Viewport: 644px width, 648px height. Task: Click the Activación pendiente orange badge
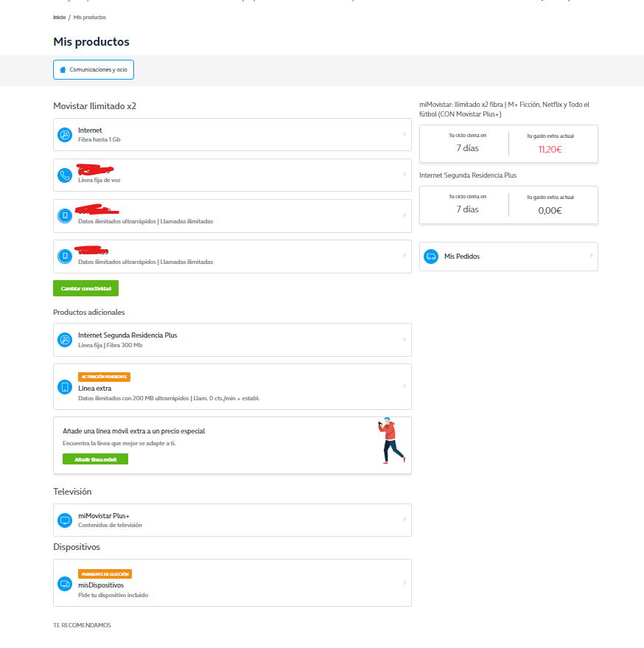pyautogui.click(x=104, y=377)
